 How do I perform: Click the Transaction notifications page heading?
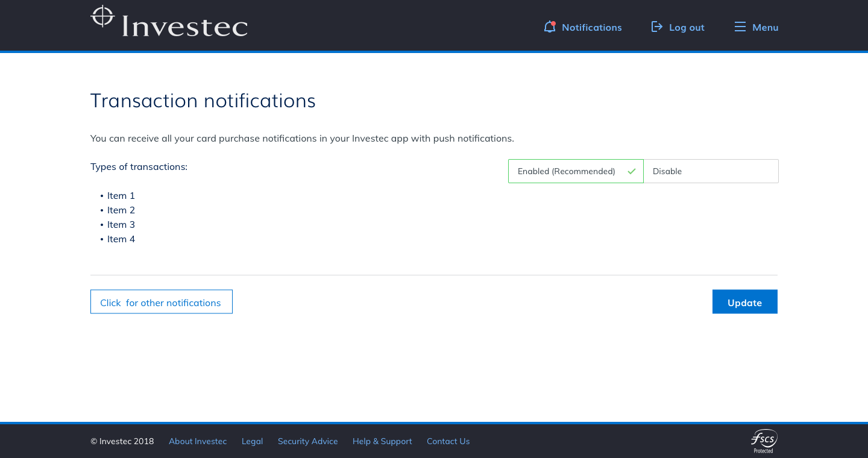point(203,101)
